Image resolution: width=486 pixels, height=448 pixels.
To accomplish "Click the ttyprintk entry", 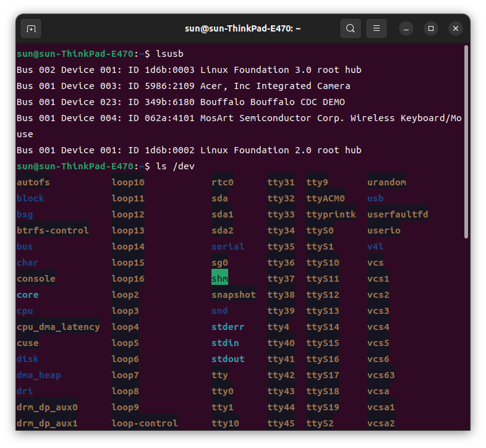I will pyautogui.click(x=331, y=214).
